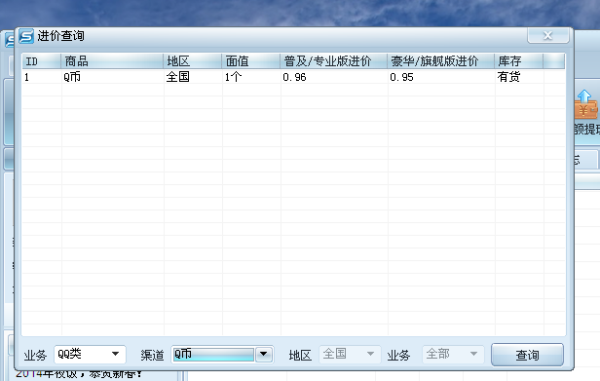Sort by 普及/专业版进价 column header
The image size is (600, 381).
click(x=334, y=61)
